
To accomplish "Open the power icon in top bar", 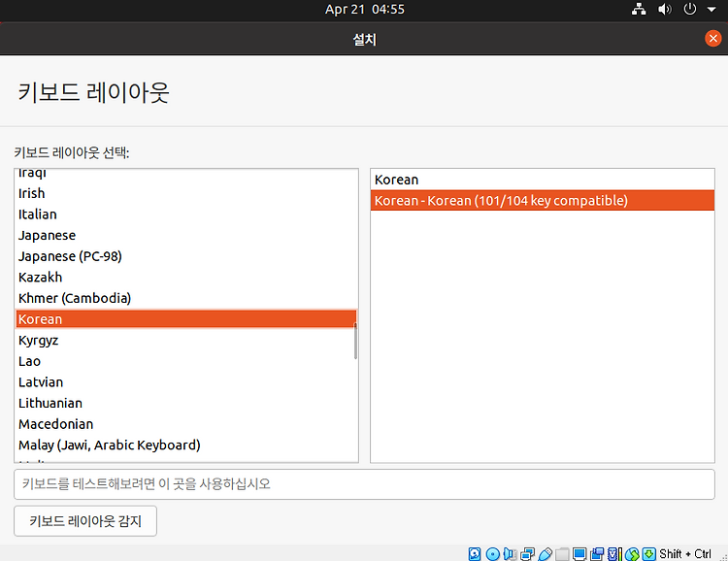I will (690, 10).
